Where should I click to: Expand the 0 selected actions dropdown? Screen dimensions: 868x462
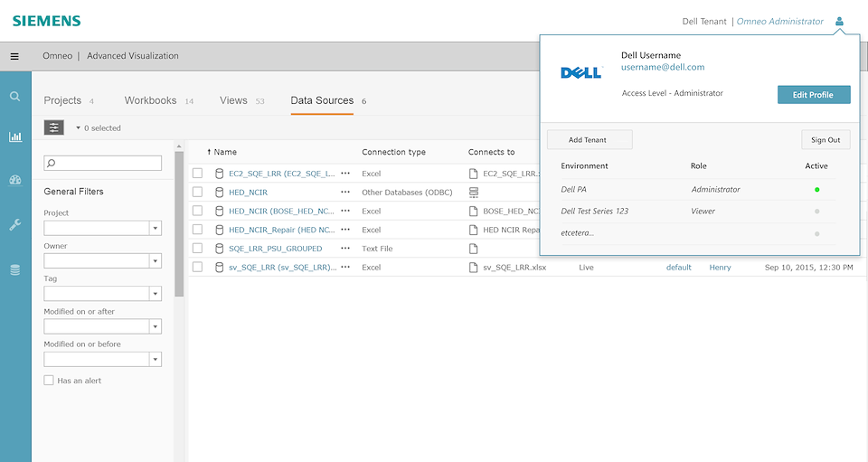coord(98,127)
